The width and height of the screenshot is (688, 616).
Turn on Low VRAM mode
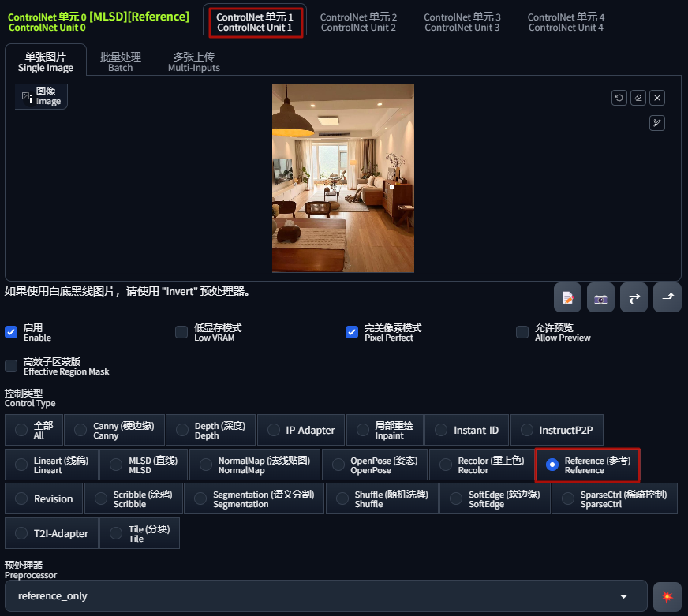[x=181, y=332]
